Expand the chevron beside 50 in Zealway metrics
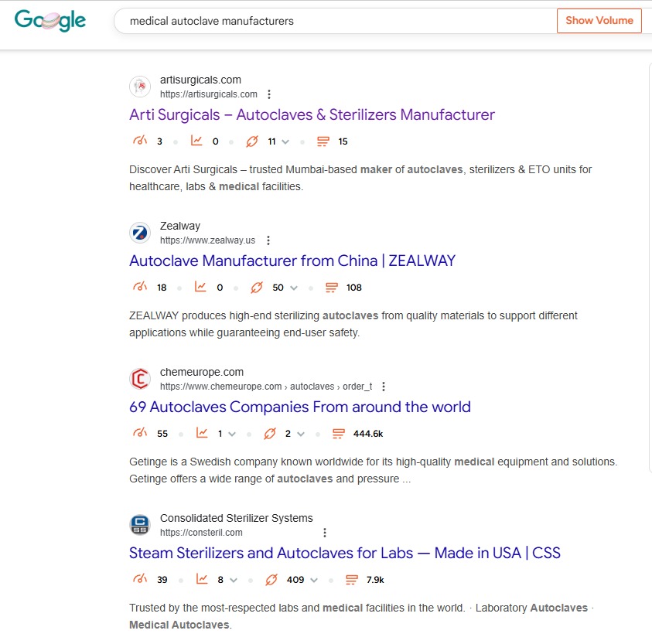 294,288
